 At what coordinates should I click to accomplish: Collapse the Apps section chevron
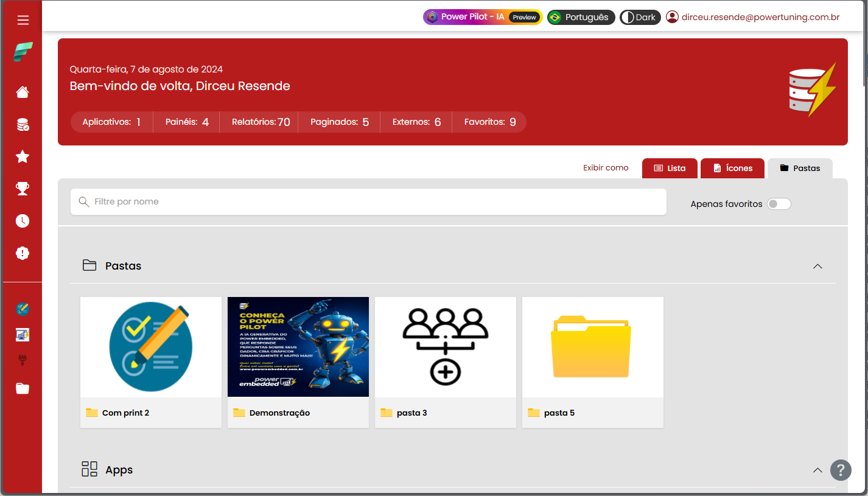[817, 470]
